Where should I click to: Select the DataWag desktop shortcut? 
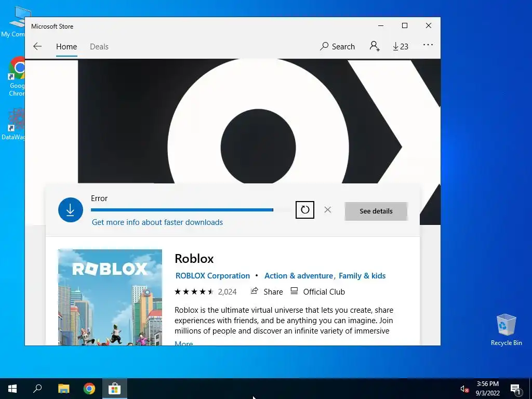point(14,124)
